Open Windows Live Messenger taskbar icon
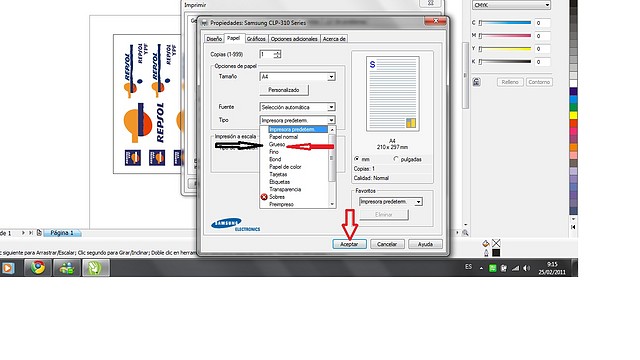 67,268
